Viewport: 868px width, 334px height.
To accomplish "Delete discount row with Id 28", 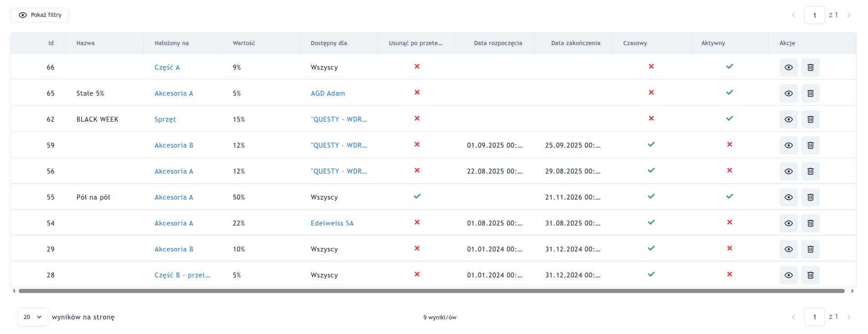I will [810, 275].
